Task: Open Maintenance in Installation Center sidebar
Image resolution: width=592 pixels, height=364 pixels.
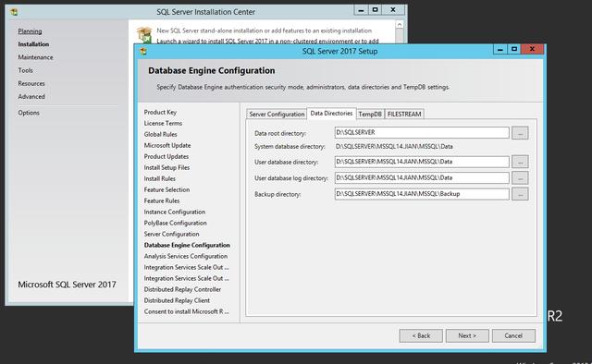Action: (x=35, y=57)
